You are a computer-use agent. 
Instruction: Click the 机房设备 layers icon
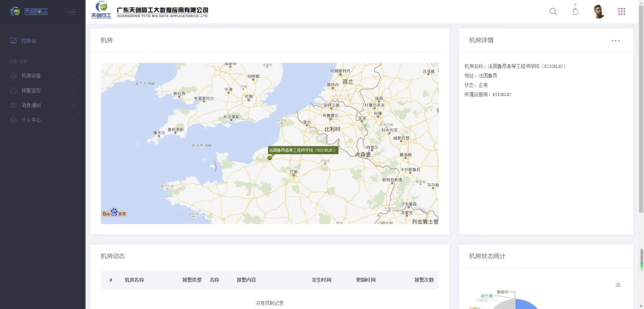(x=14, y=76)
